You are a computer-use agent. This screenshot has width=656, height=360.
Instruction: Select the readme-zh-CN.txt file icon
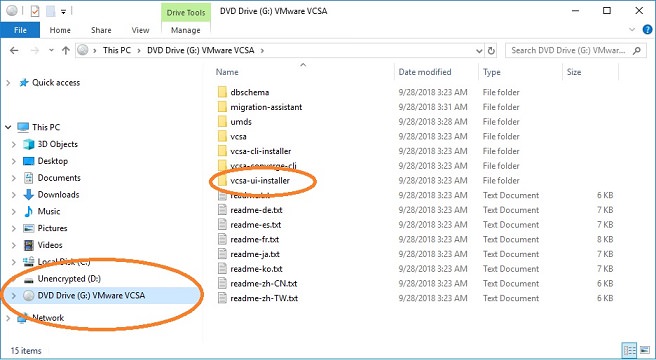point(222,283)
